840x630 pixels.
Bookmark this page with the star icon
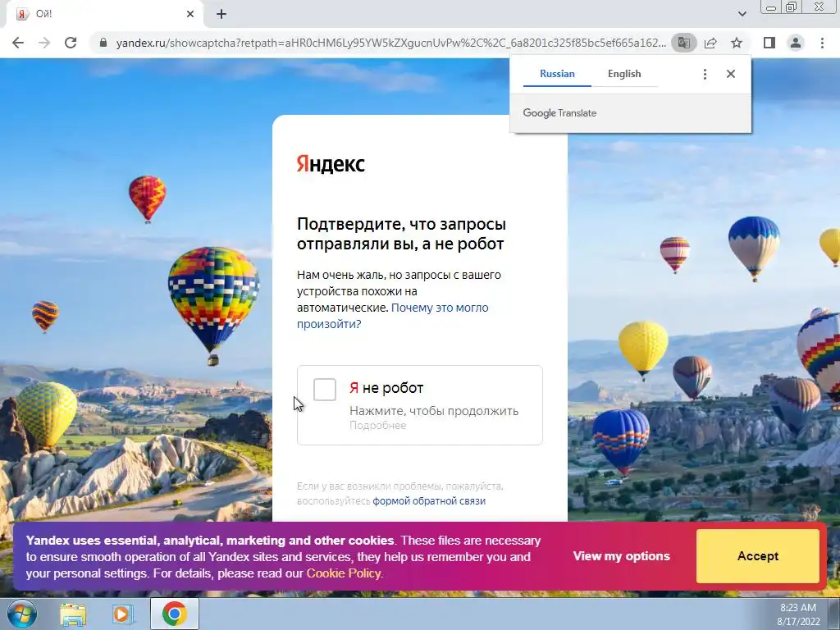coord(737,43)
